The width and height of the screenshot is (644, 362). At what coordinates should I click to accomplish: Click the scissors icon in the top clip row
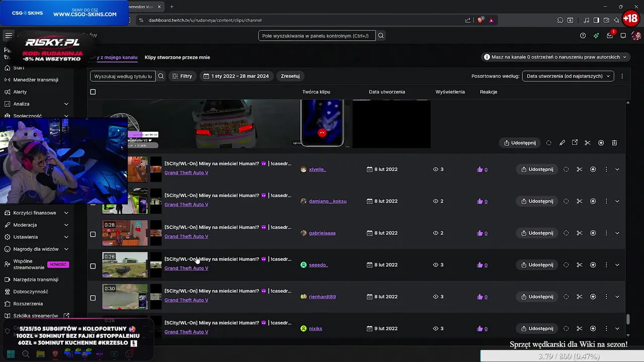coord(587,143)
